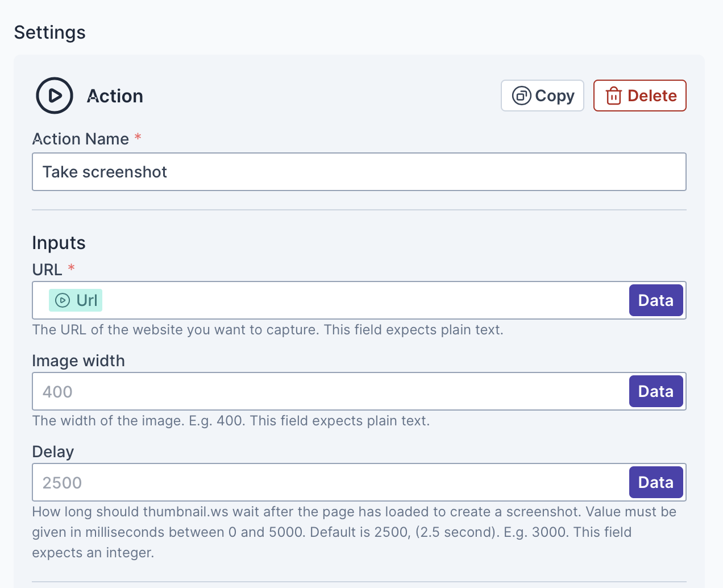Click the Action play-circle icon
Viewport: 723px width, 588px height.
(x=55, y=96)
